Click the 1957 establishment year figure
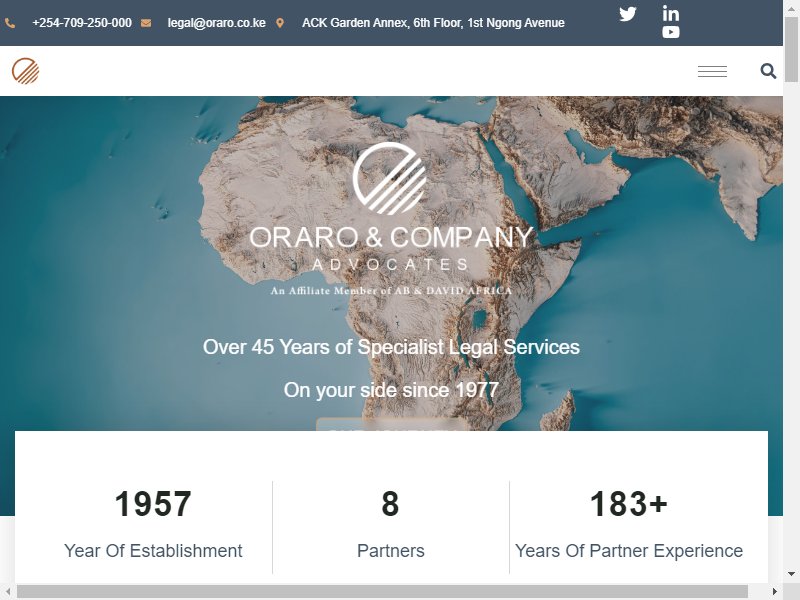 coord(153,504)
